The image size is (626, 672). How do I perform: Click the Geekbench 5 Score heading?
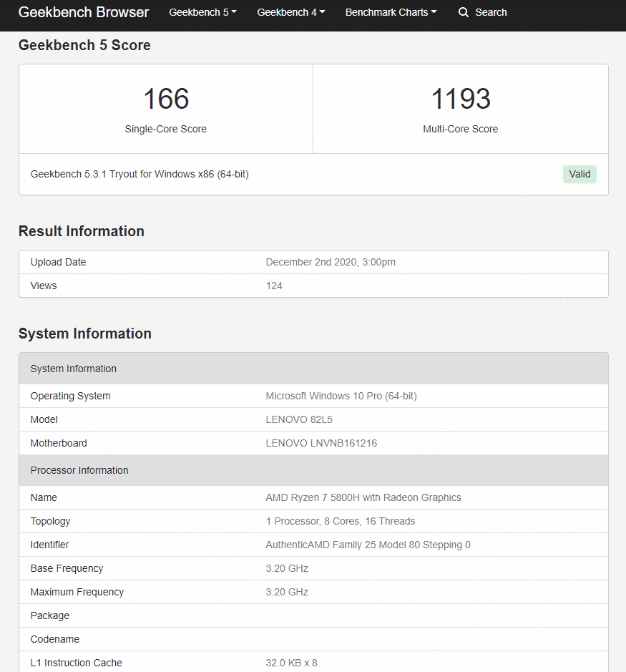pos(84,45)
